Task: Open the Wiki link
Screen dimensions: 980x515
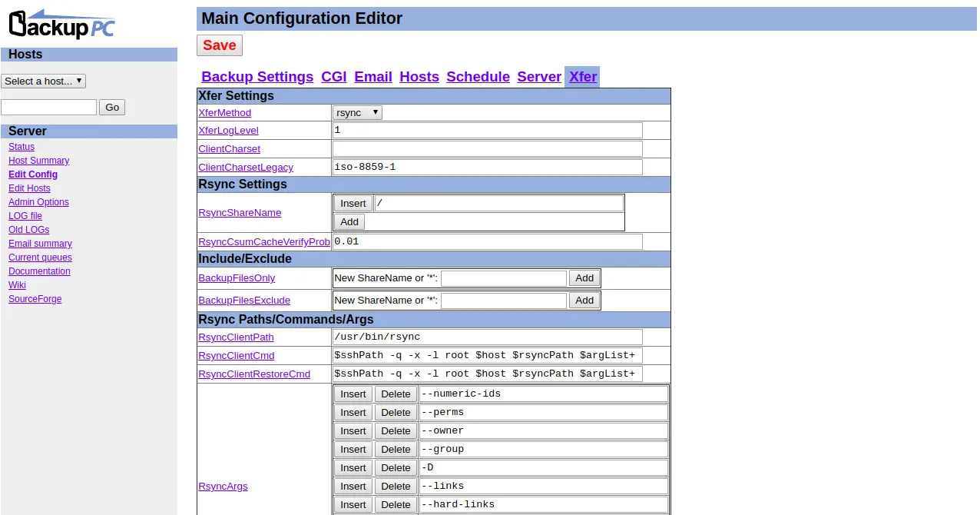Action: coord(17,285)
